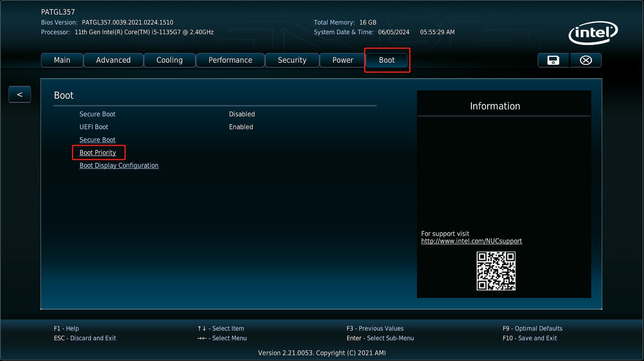Select the Performance tab
The image size is (644, 361).
(x=230, y=60)
